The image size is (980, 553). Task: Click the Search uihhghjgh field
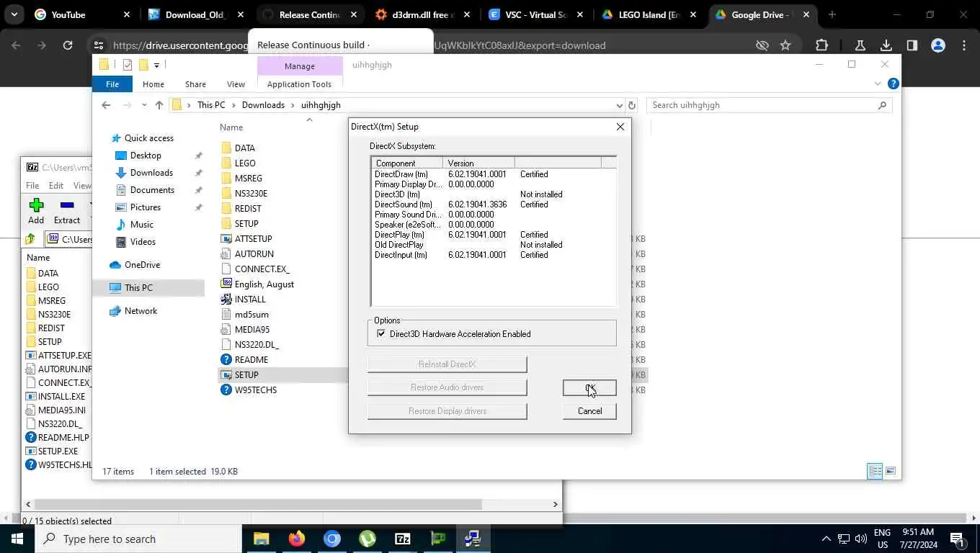point(769,105)
